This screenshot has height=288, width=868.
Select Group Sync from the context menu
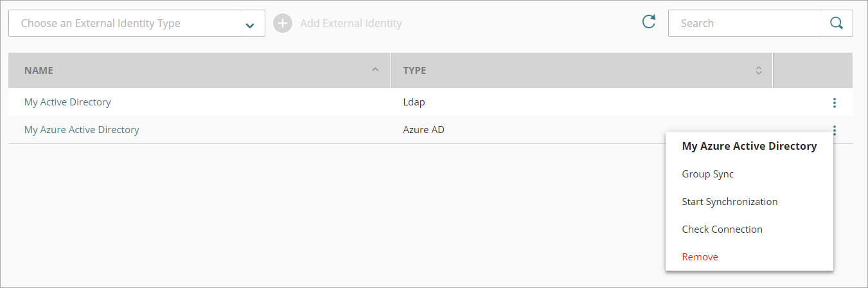[707, 174]
